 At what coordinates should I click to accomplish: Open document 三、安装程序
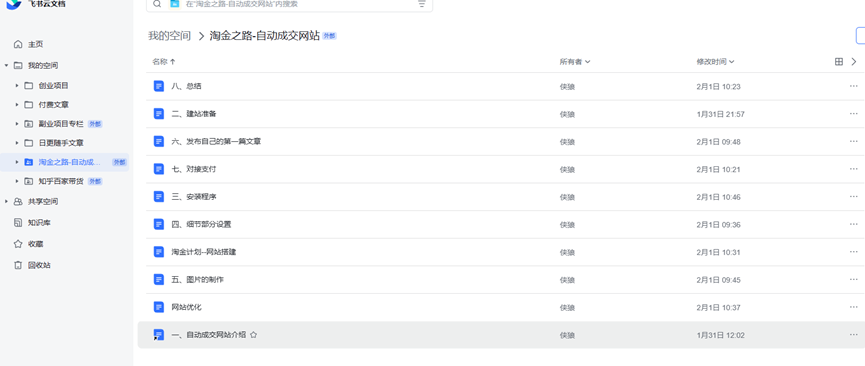pyautogui.click(x=194, y=197)
